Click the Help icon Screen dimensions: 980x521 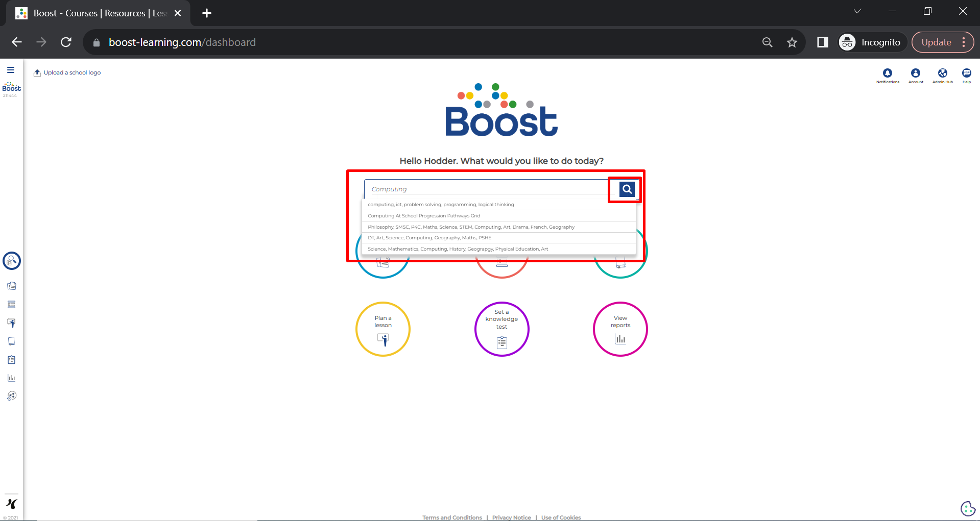[x=967, y=73]
